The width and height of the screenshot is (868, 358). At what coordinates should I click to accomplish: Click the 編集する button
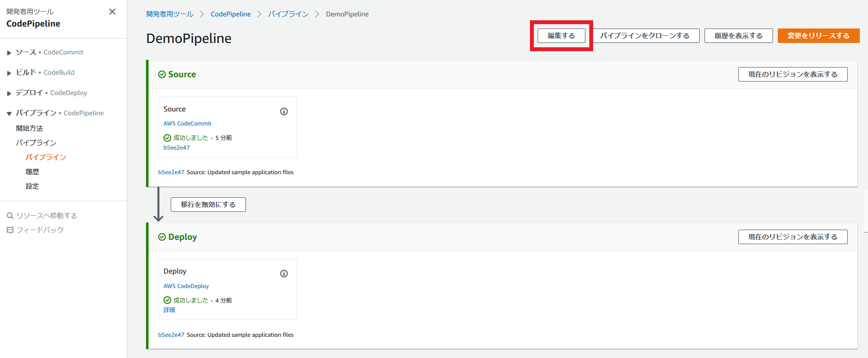pyautogui.click(x=561, y=36)
